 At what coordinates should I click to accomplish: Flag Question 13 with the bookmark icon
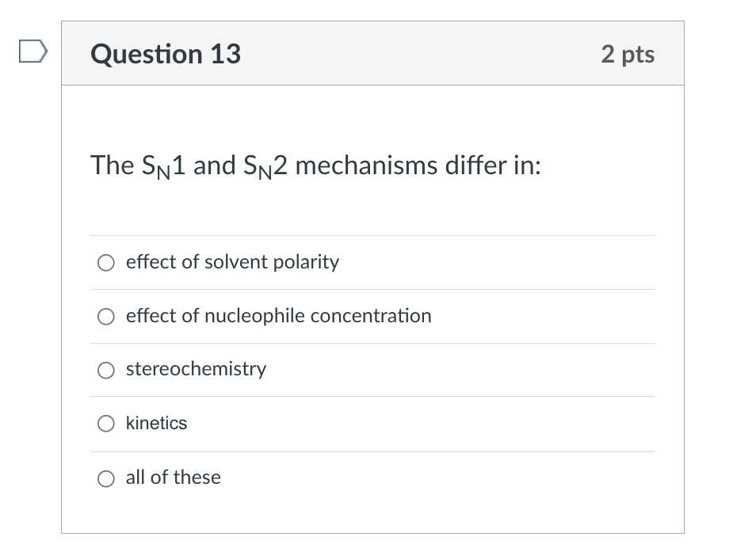[32, 54]
